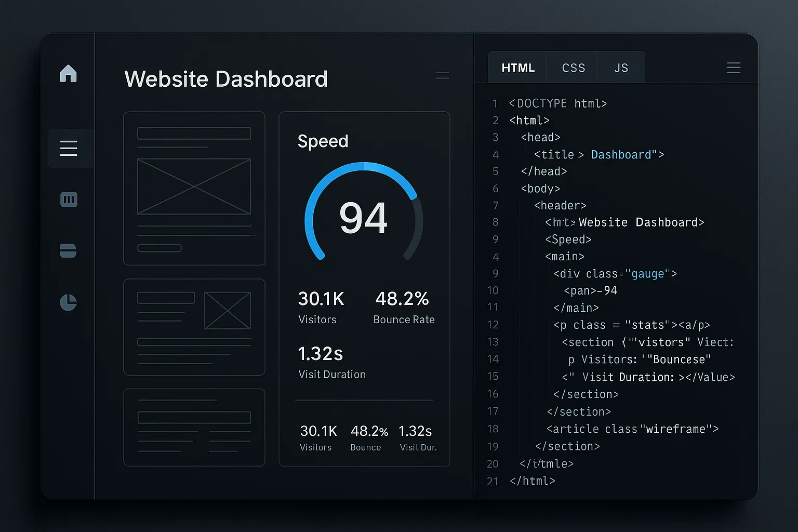
Task: Click the <title> Dashboard code line
Action: pos(599,155)
